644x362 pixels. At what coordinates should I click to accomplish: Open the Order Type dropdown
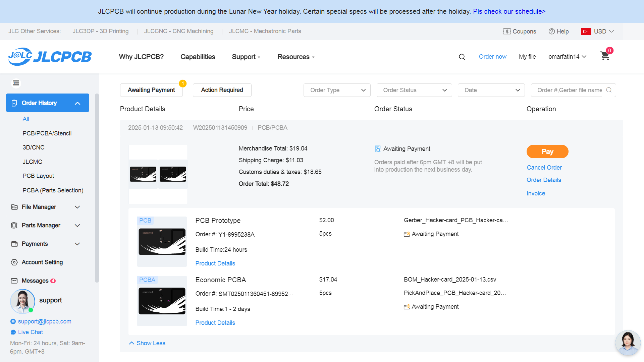pyautogui.click(x=337, y=90)
